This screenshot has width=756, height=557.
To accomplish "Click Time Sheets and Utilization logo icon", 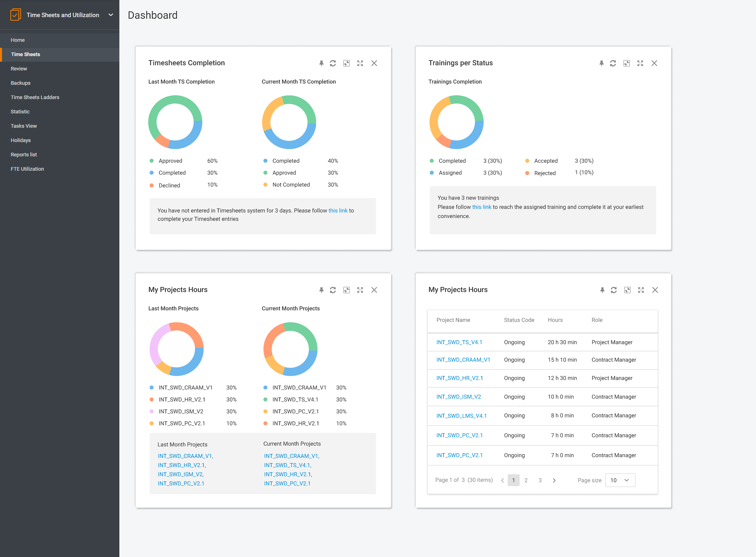I will (x=16, y=15).
